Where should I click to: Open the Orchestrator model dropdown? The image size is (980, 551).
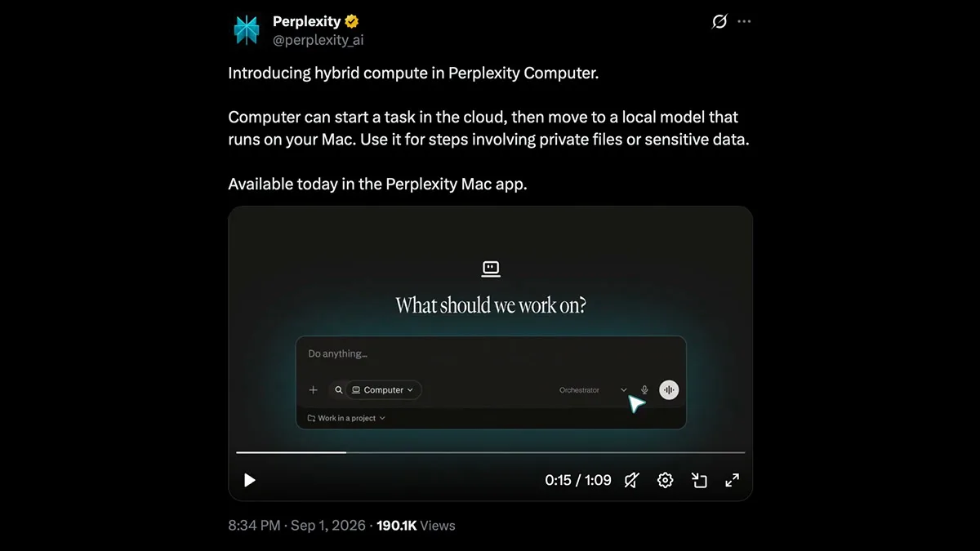point(594,390)
